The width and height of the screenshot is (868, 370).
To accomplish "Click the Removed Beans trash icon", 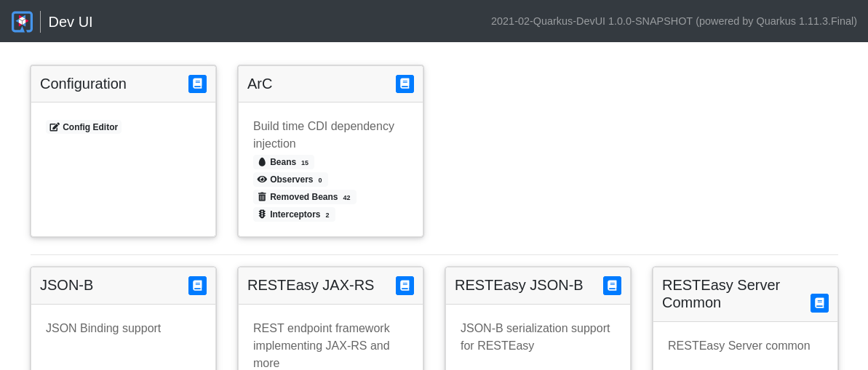I will pyautogui.click(x=263, y=197).
